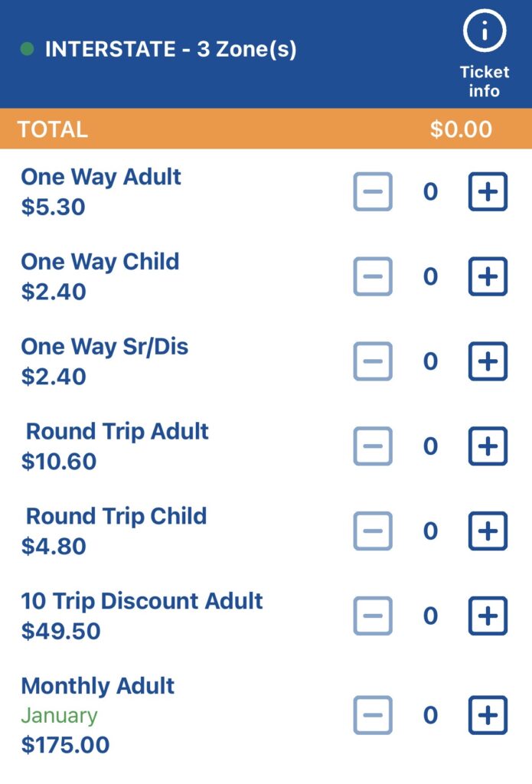The image size is (532, 784).
Task: Remove a One Way Child ticket
Action: coord(373,276)
